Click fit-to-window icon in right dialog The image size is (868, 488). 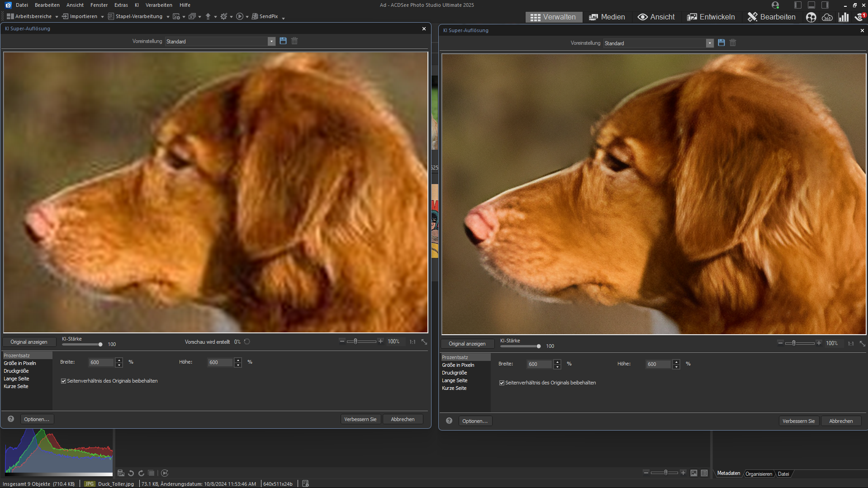[x=863, y=344]
